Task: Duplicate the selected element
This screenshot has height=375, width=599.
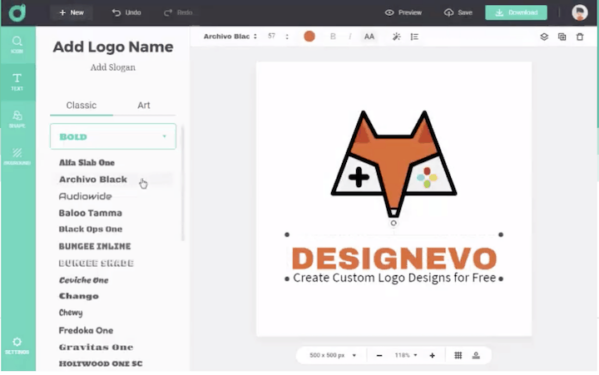Action: coord(562,37)
